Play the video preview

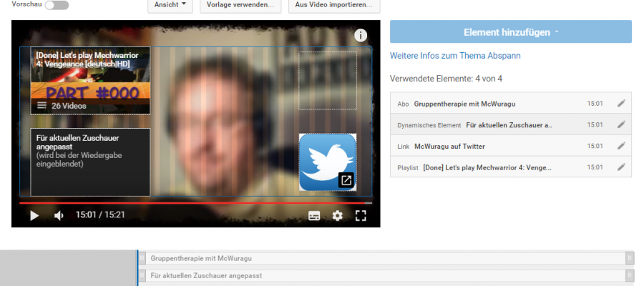pos(34,215)
